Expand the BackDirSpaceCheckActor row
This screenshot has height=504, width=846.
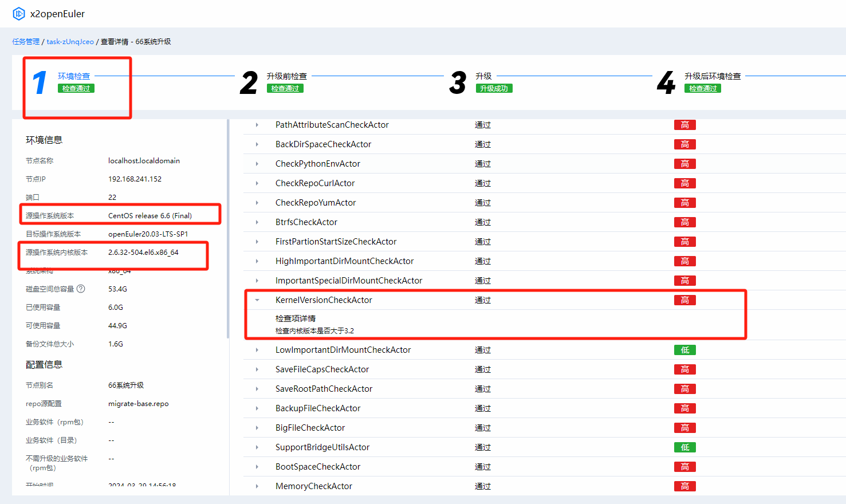pos(257,144)
